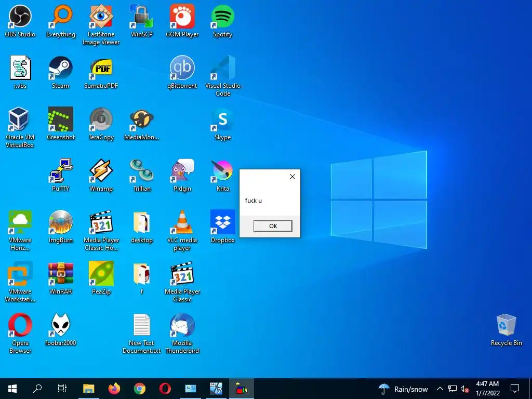Select the TeraCopy shortcut
The height and width of the screenshot is (399, 532).
(x=101, y=124)
